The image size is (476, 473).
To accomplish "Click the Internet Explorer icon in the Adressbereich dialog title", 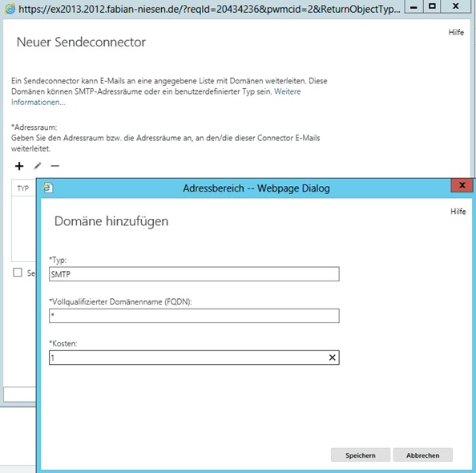I will pos(47,188).
